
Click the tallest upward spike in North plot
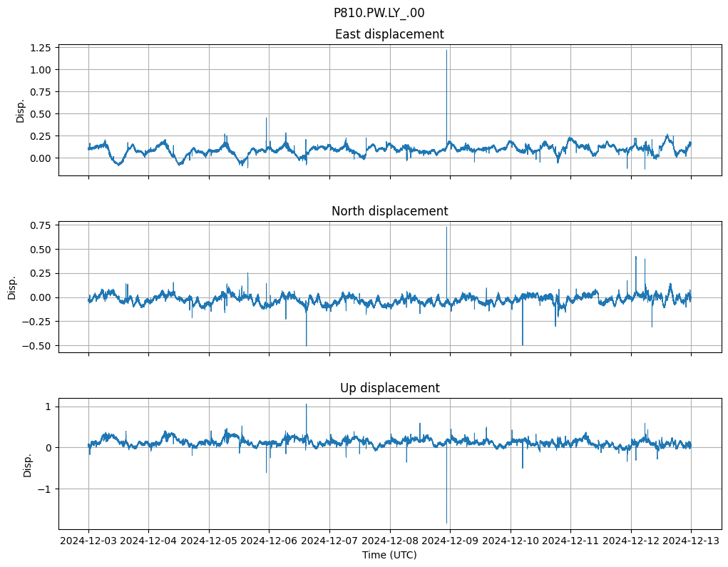click(x=446, y=228)
